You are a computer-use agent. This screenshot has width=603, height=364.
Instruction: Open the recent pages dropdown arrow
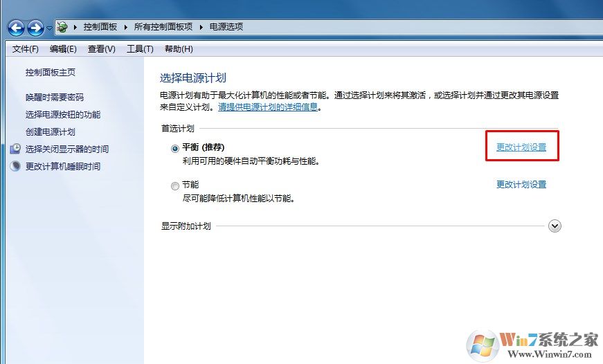point(50,28)
